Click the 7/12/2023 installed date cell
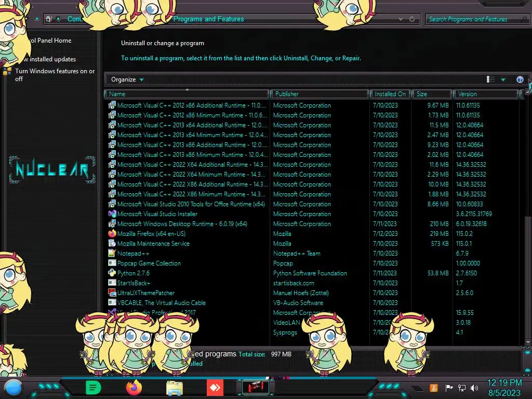 tap(385, 234)
